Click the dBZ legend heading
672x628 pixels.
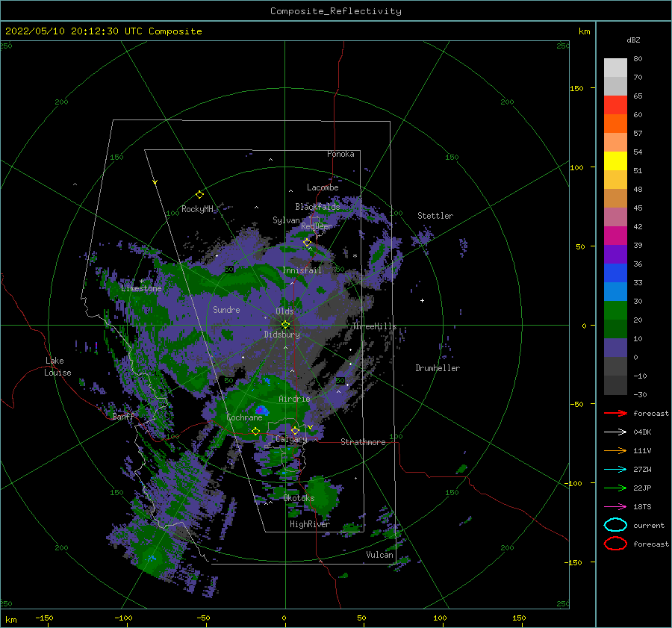coord(633,40)
